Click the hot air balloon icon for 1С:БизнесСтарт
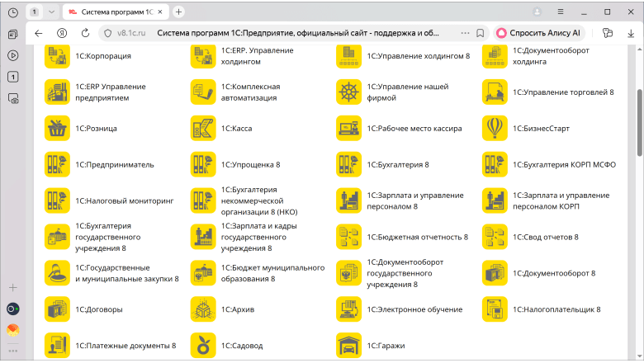 495,129
